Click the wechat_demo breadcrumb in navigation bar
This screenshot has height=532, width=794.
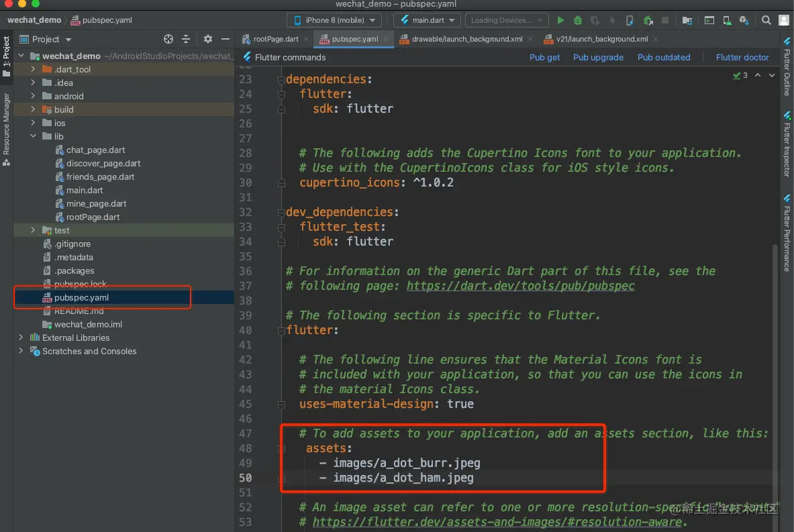point(34,19)
